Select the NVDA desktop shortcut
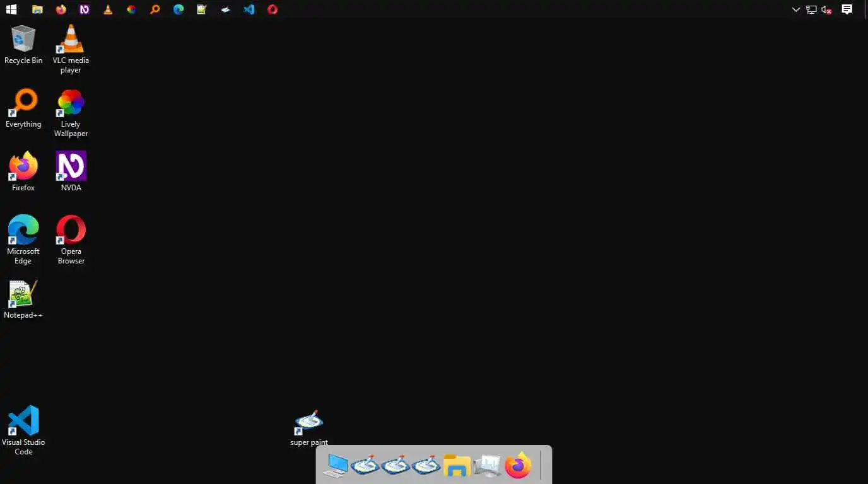Image resolution: width=868 pixels, height=484 pixels. click(x=71, y=171)
